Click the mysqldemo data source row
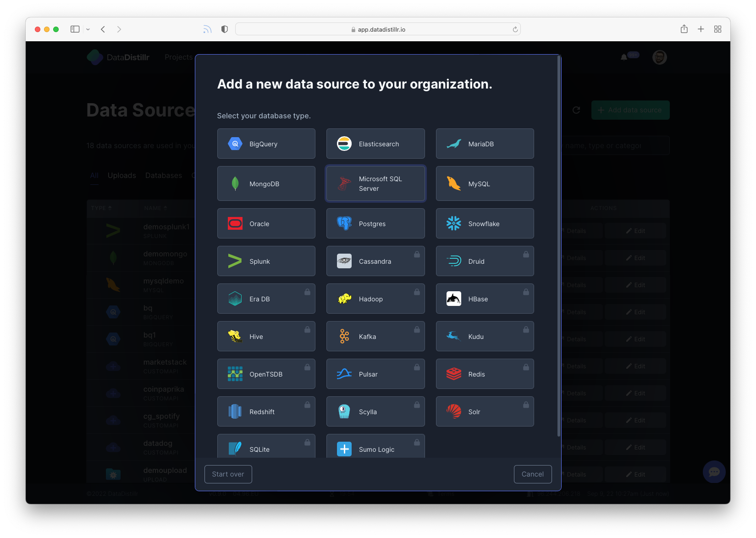756x538 pixels. click(x=378, y=285)
